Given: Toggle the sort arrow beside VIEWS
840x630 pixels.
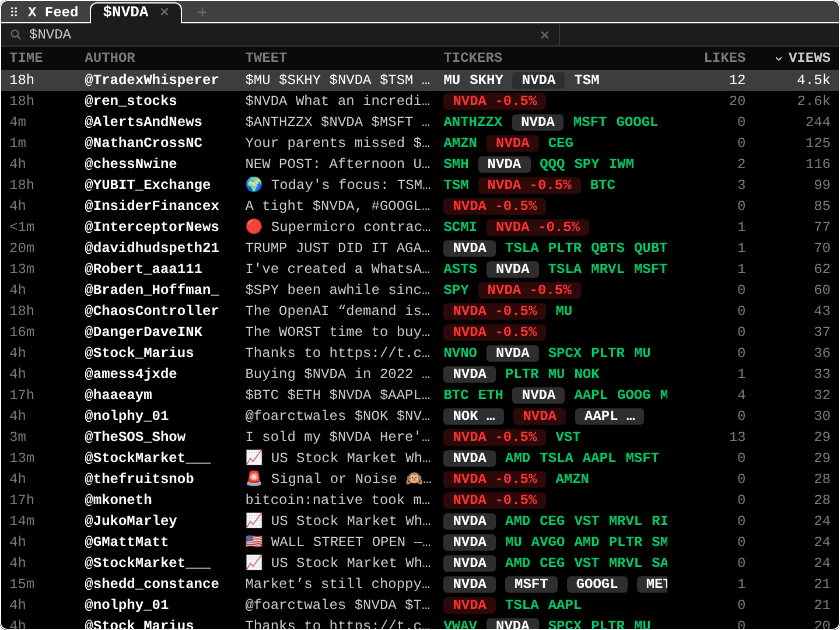Looking at the screenshot, I should pyautogui.click(x=778, y=58).
